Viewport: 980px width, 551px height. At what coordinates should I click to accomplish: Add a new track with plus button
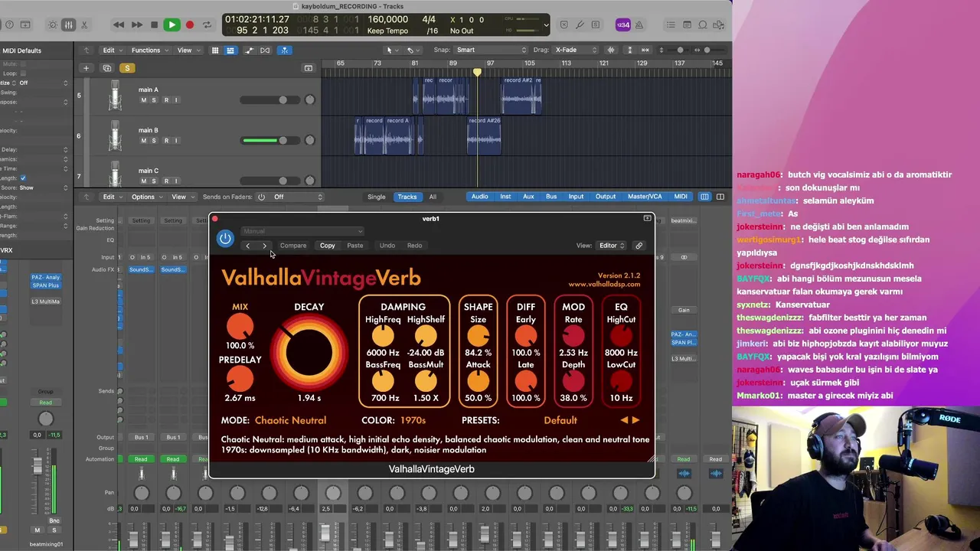tap(86, 68)
